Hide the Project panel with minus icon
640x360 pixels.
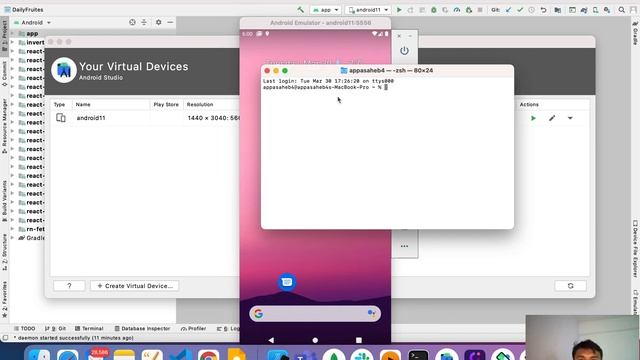tap(170, 22)
